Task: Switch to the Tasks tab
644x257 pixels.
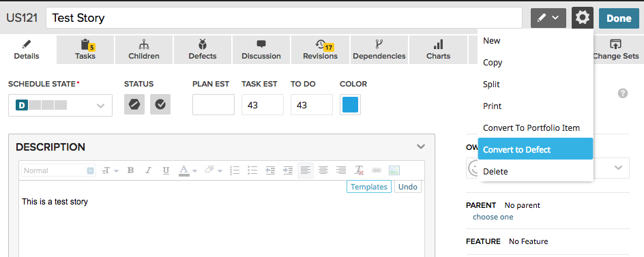Action: click(85, 50)
